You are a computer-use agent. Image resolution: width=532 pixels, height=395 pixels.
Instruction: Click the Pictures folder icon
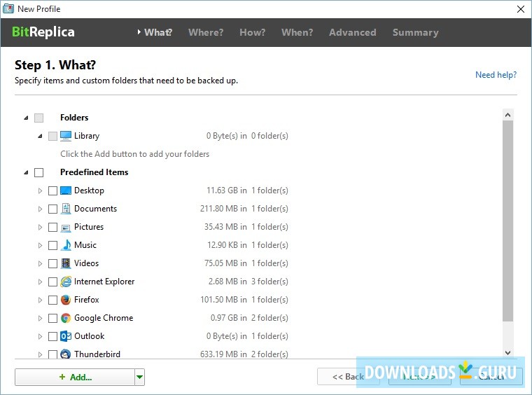point(66,228)
